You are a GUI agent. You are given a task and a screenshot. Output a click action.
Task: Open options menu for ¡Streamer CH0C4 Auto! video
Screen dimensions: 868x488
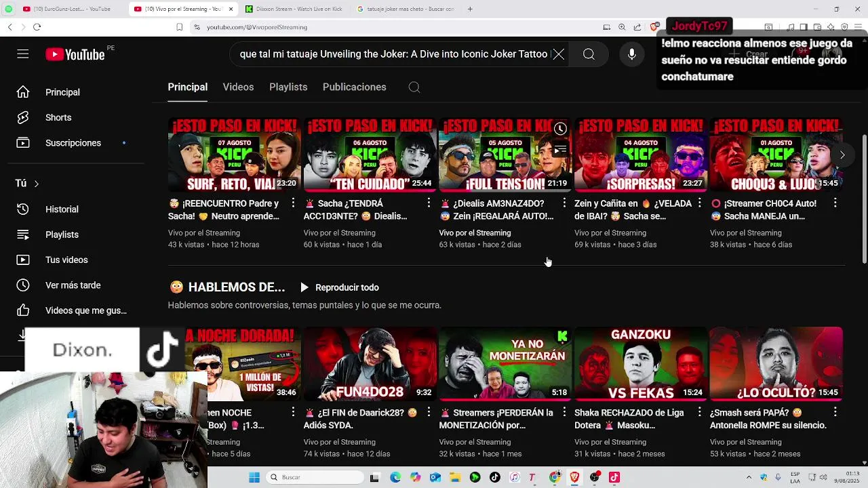[x=835, y=203]
